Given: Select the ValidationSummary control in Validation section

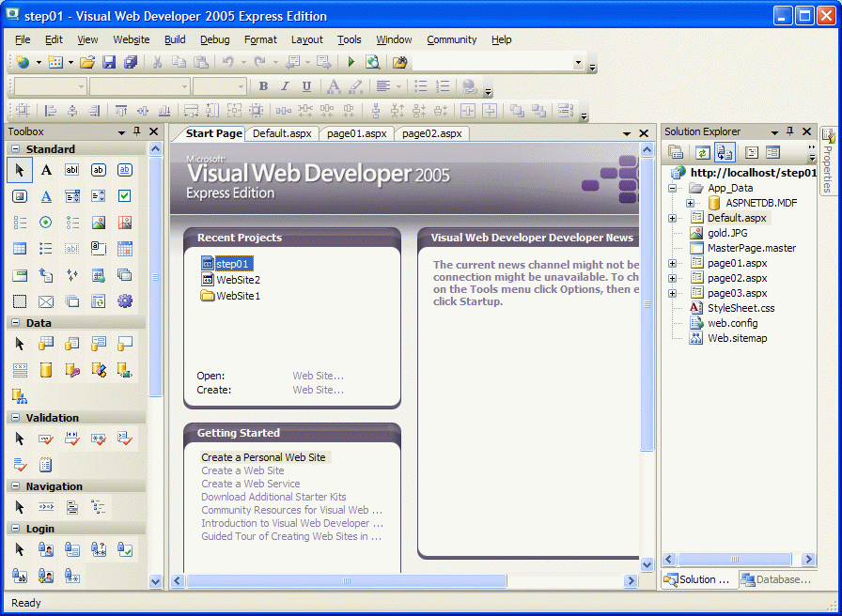Looking at the screenshot, I should coord(46,465).
